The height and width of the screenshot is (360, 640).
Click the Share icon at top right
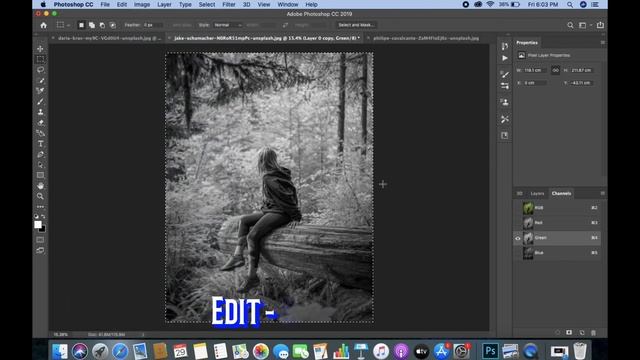600,25
